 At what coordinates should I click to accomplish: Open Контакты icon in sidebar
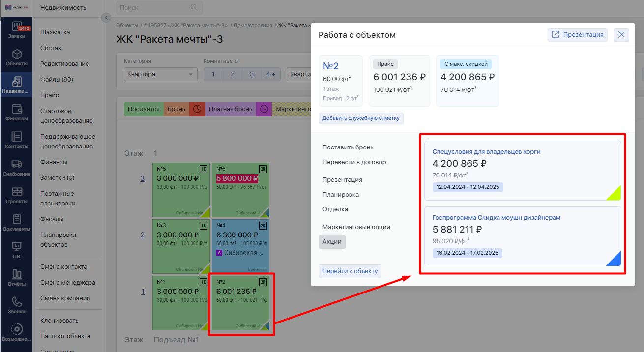click(x=16, y=140)
